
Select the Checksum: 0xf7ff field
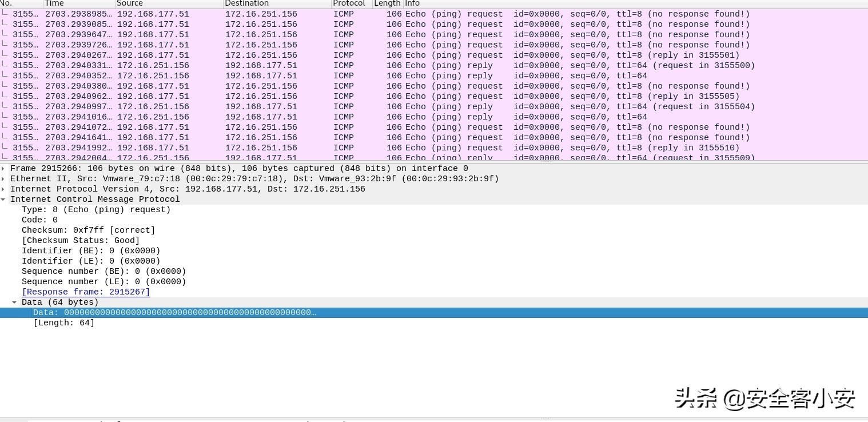click(x=88, y=230)
